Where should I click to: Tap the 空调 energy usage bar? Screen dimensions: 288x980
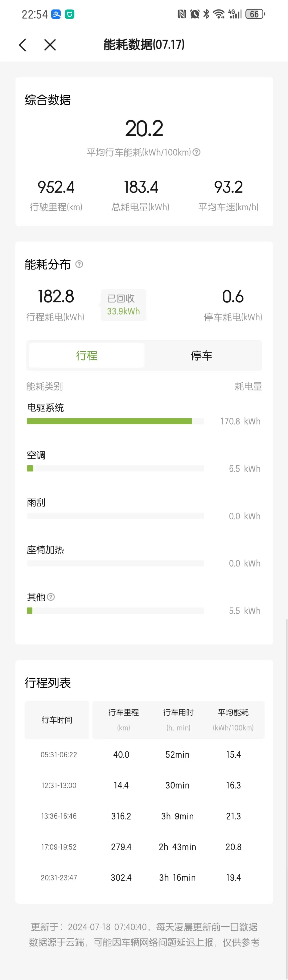[x=115, y=468]
